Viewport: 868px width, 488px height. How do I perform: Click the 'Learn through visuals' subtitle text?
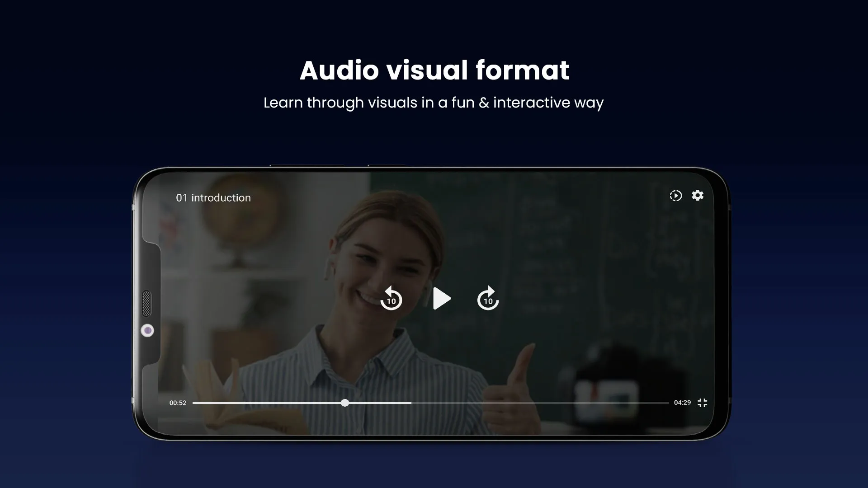[x=434, y=103]
